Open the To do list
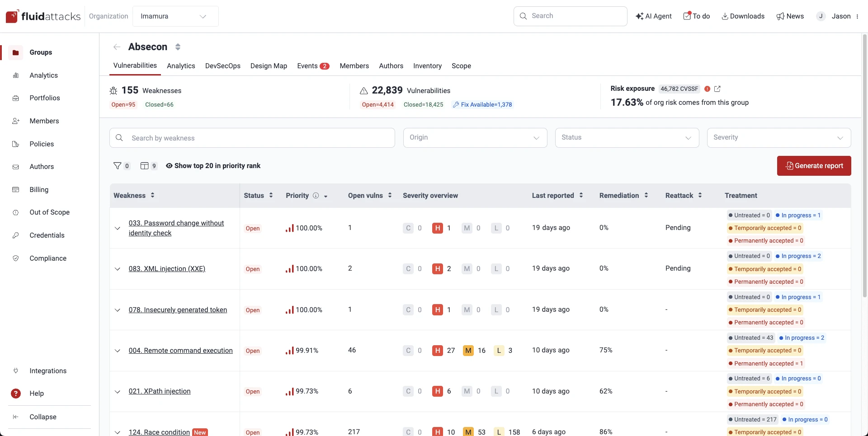Image resolution: width=868 pixels, height=436 pixels. click(696, 16)
